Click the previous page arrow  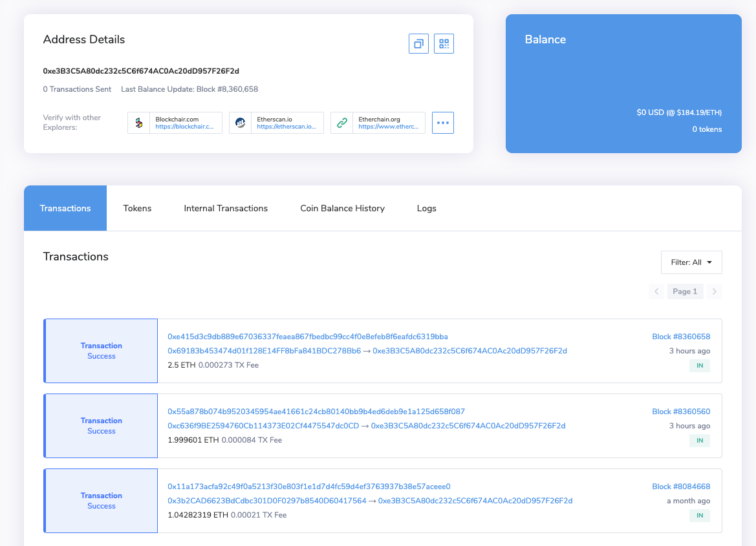point(656,291)
